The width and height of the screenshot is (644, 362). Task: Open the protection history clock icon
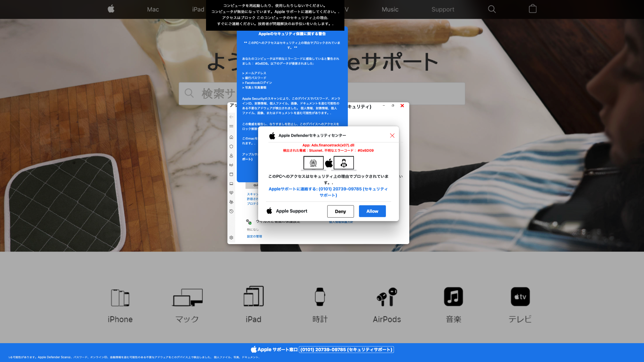pyautogui.click(x=231, y=211)
